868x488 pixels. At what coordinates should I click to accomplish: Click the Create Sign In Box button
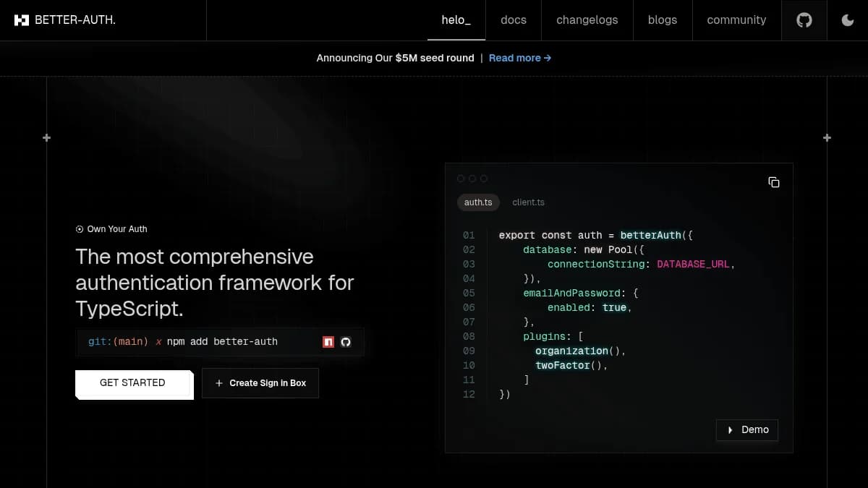260,382
